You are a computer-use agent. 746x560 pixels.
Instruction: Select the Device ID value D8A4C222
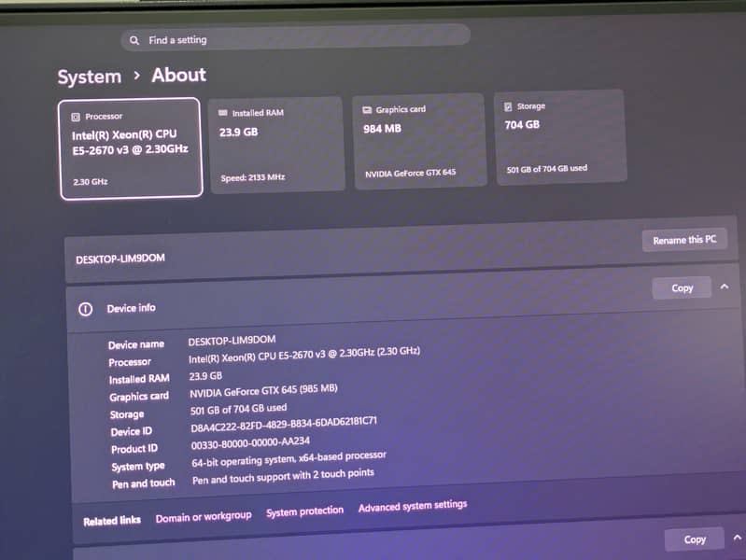(x=284, y=424)
